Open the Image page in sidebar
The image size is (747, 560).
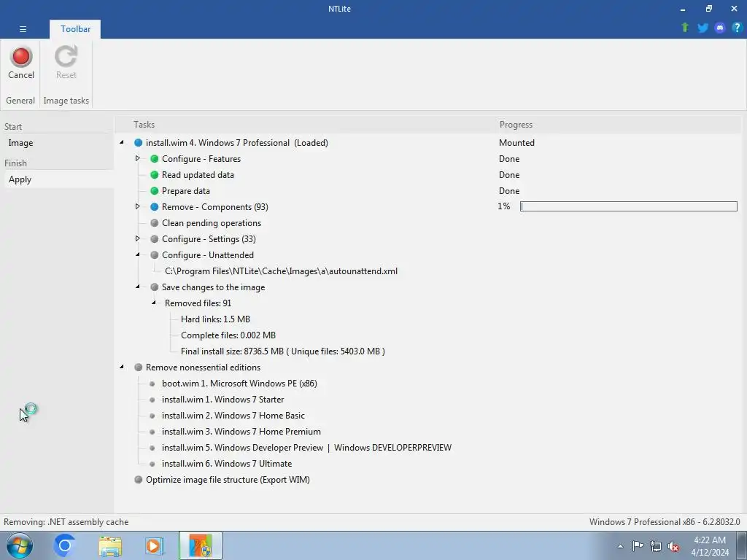coord(20,143)
